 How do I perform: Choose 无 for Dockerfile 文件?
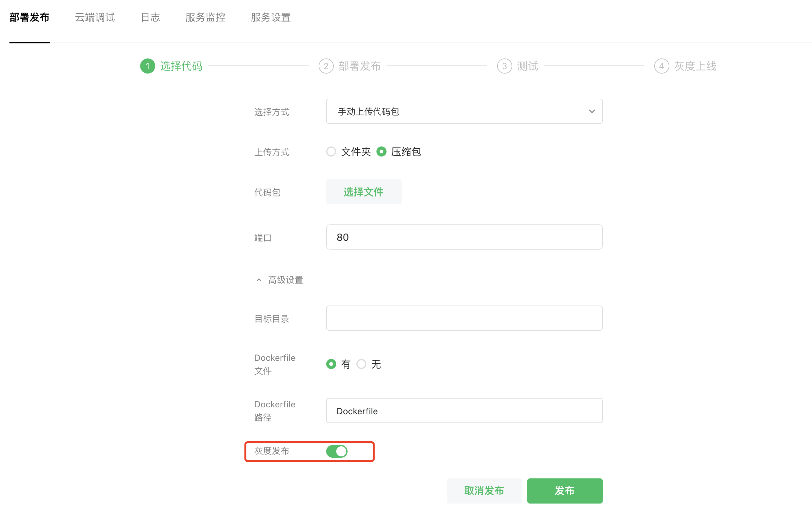click(361, 364)
